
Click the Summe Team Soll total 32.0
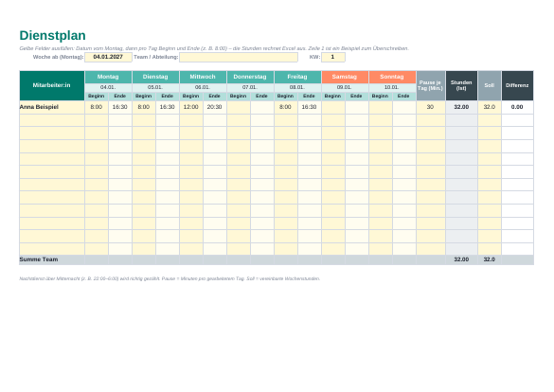(x=490, y=259)
